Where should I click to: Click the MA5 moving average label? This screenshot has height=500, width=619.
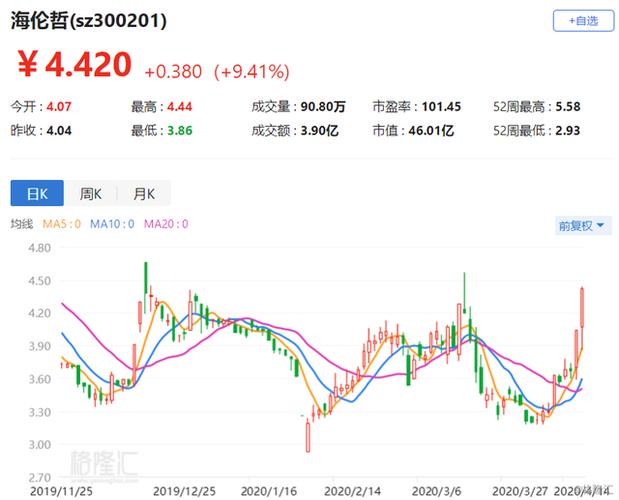(x=62, y=224)
